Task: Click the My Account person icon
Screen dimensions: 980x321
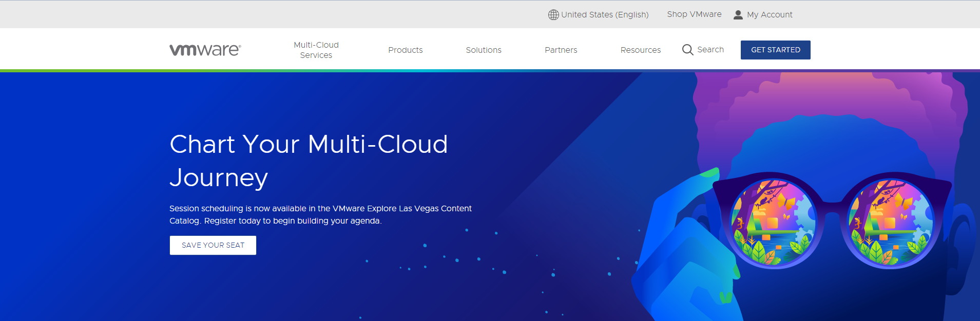Action: pos(738,15)
